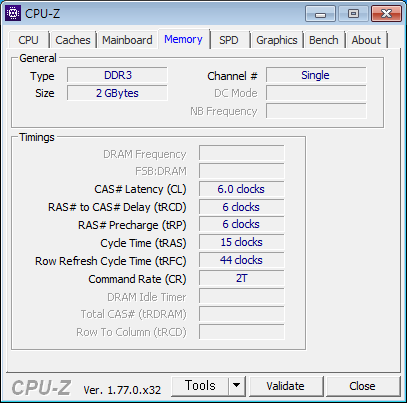Minimize the CPU-Z window

click(320, 14)
